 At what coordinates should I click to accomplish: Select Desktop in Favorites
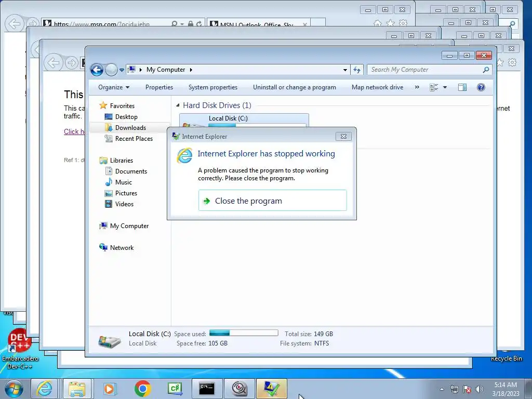coord(126,117)
